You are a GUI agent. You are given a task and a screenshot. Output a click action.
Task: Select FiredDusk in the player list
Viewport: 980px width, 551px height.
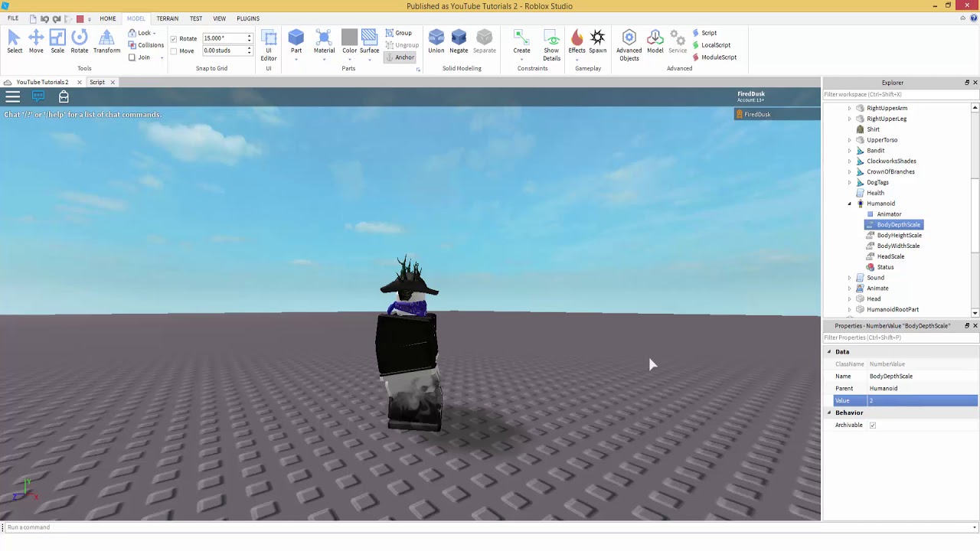(x=776, y=115)
